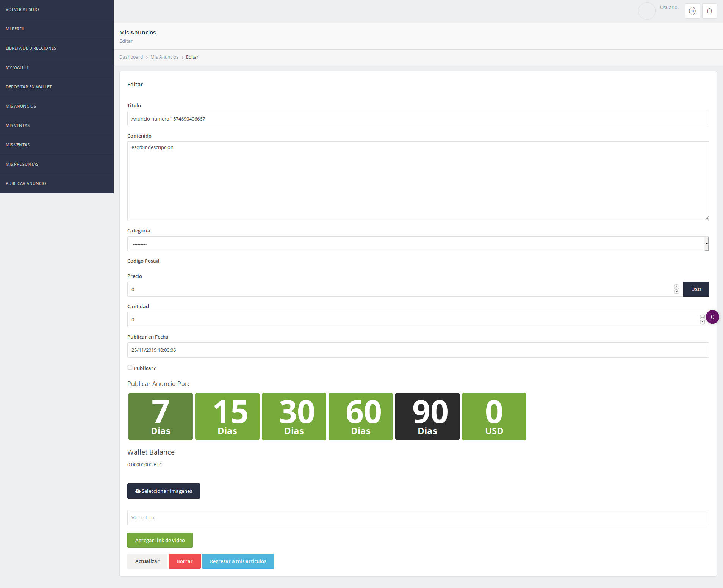The width and height of the screenshot is (723, 588).
Task: Increase the Precio value with up stepper
Action: pyautogui.click(x=676, y=287)
